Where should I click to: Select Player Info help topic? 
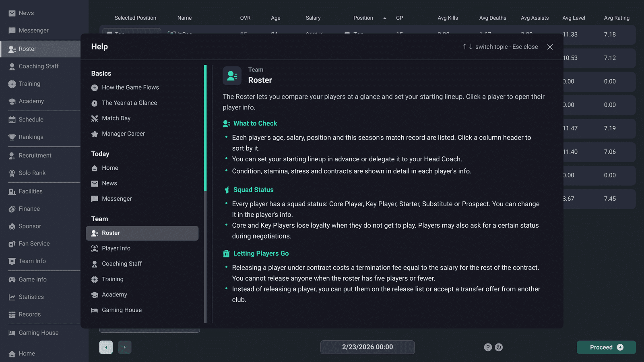coord(142,249)
